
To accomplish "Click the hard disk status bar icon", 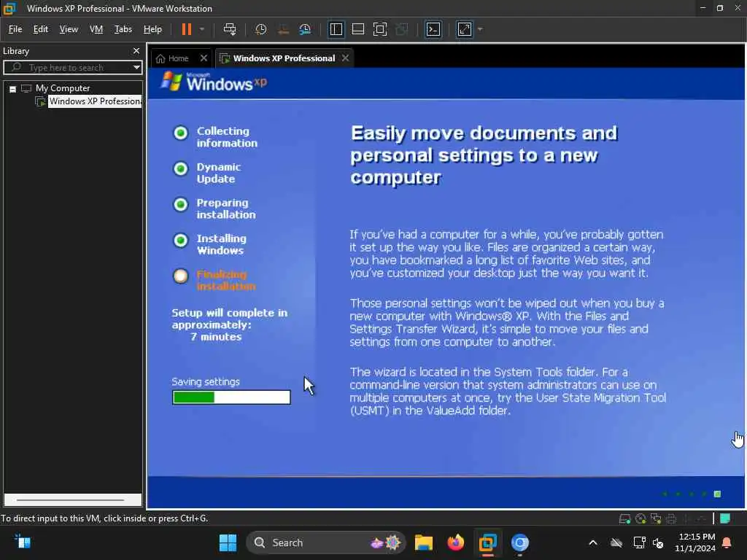I will [624, 518].
